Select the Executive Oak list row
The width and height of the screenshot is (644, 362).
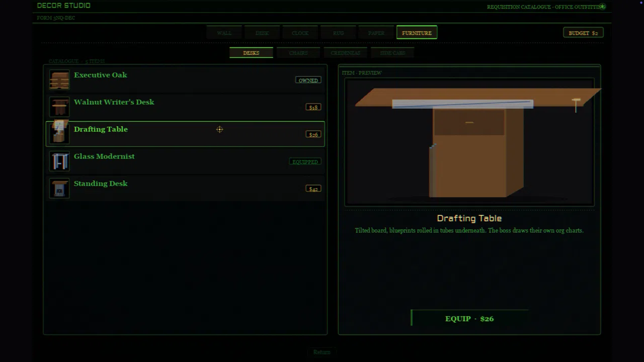(185, 80)
